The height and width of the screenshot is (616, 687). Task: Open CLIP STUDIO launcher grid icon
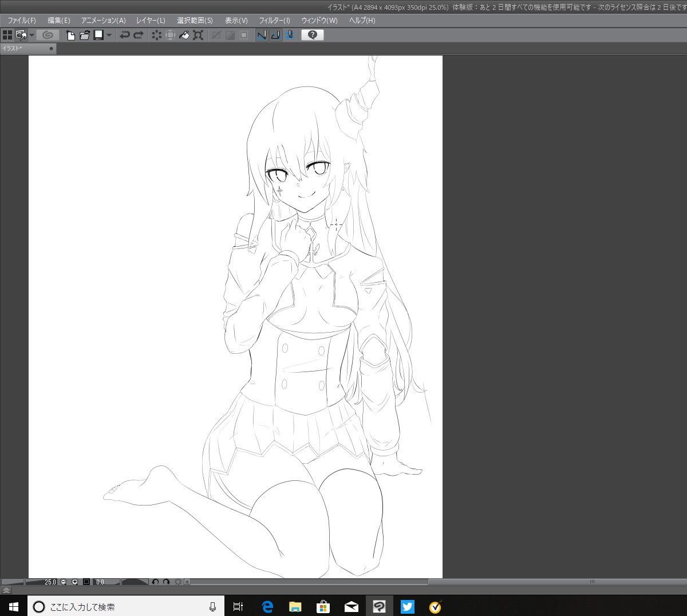(7, 35)
